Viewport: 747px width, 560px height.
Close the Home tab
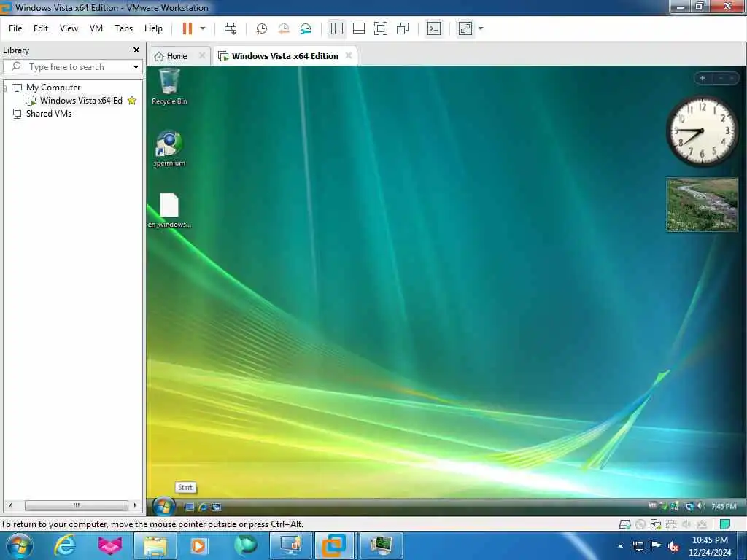click(x=202, y=55)
